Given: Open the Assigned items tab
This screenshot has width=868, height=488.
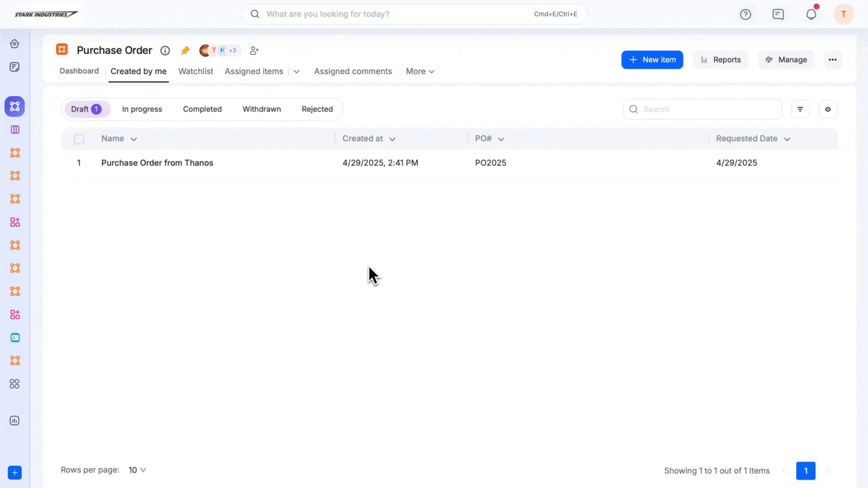Looking at the screenshot, I should pos(254,71).
